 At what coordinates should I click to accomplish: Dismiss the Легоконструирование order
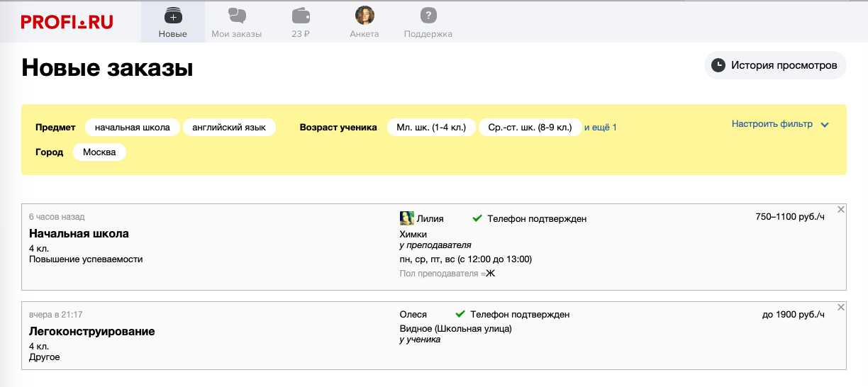841,307
